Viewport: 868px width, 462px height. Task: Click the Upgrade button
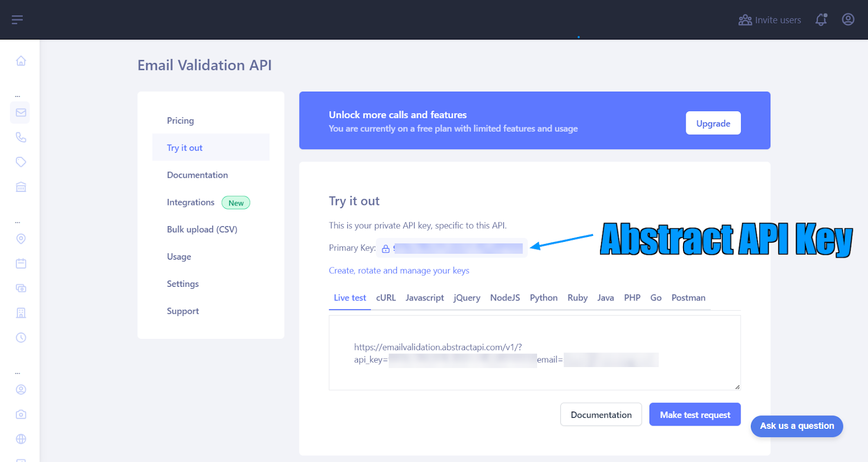point(713,123)
